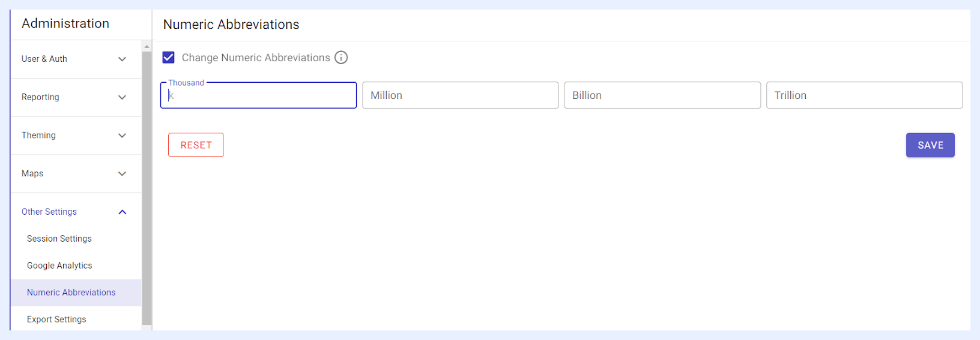Click the SAVE button

pyautogui.click(x=930, y=145)
